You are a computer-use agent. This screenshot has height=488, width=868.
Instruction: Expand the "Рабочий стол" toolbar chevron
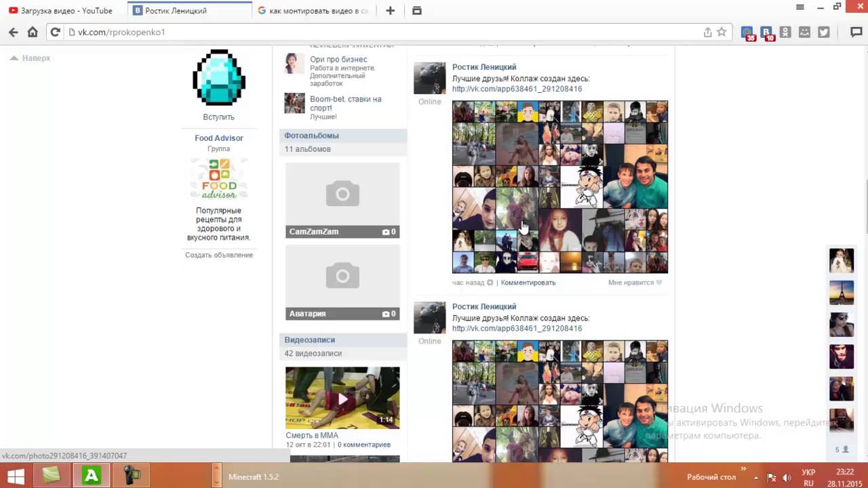(743, 469)
